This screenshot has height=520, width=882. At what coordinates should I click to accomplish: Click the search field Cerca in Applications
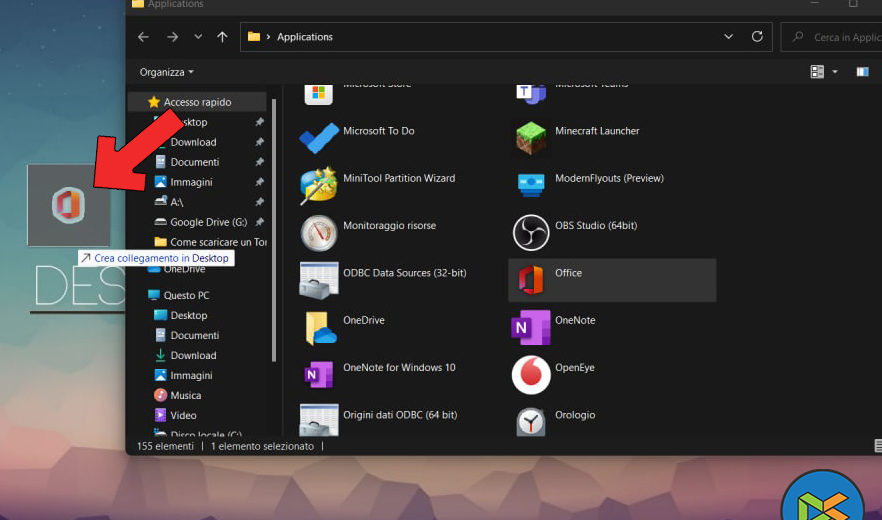click(x=840, y=37)
